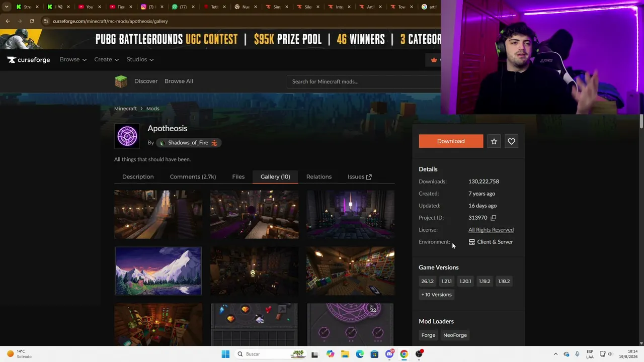Click the Browse All link
Viewport: 644px width, 362px height.
pos(179,81)
